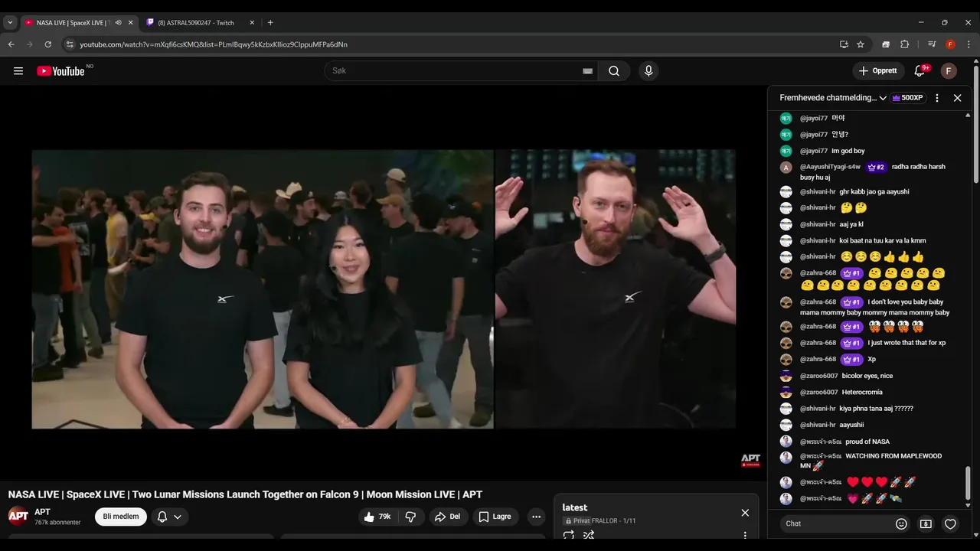
Task: Close the NASA LIVE browser tab
Action: pos(131,23)
